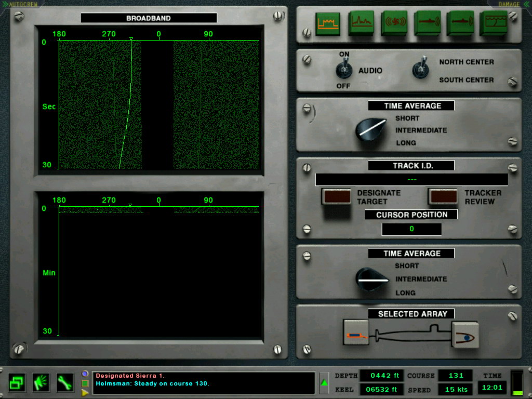The height and width of the screenshot is (399, 532).
Task: Click the bearing cursor marker on lower display
Action: (130, 205)
